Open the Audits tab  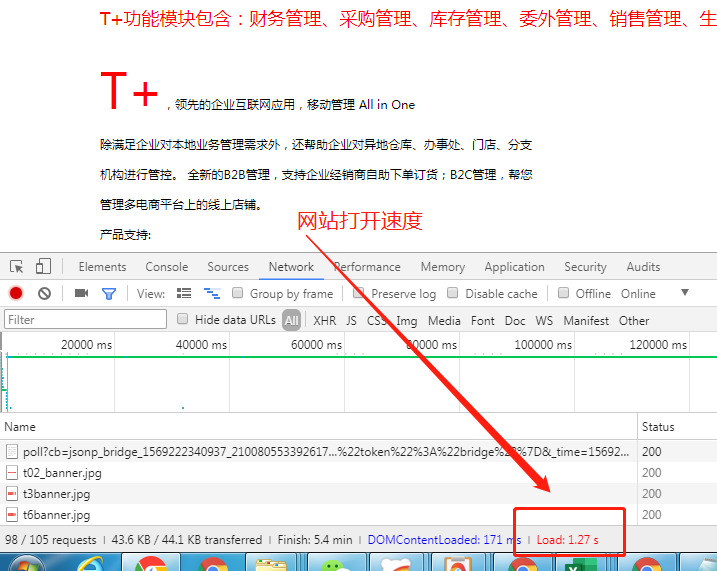643,267
